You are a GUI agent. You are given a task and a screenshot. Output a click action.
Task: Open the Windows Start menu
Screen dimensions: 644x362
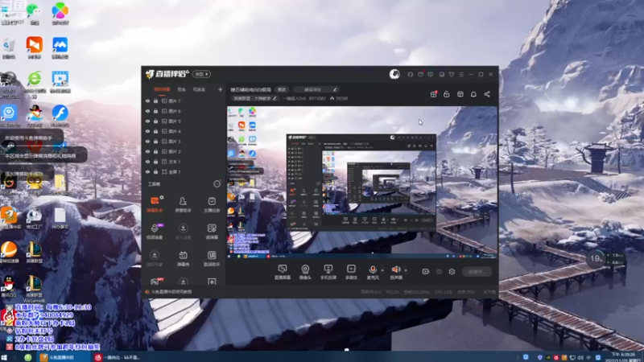click(x=5, y=357)
